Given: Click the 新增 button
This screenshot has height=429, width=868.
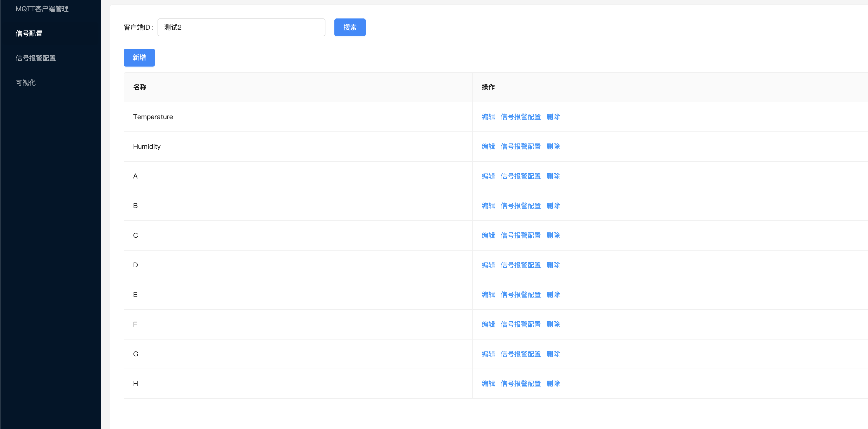Looking at the screenshot, I should [x=139, y=58].
